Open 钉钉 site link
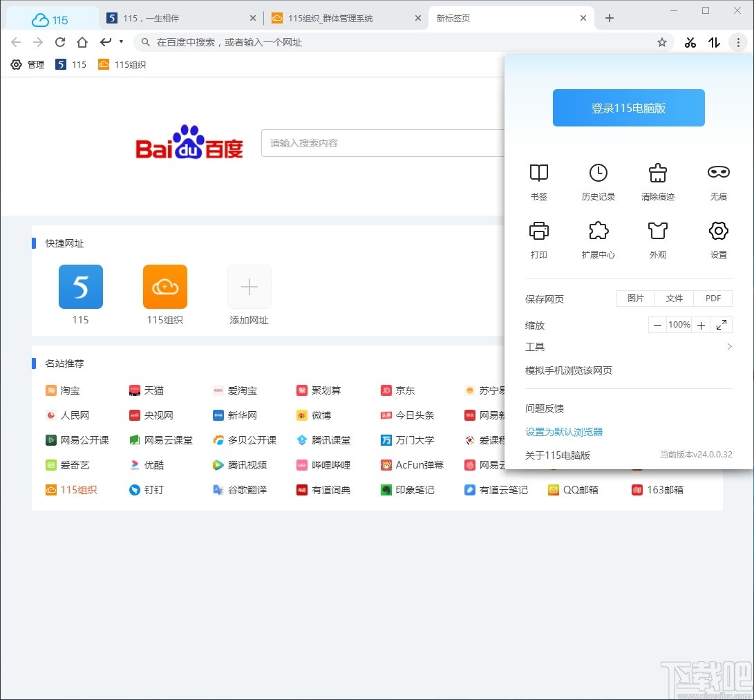The width and height of the screenshot is (754, 700). [147, 490]
